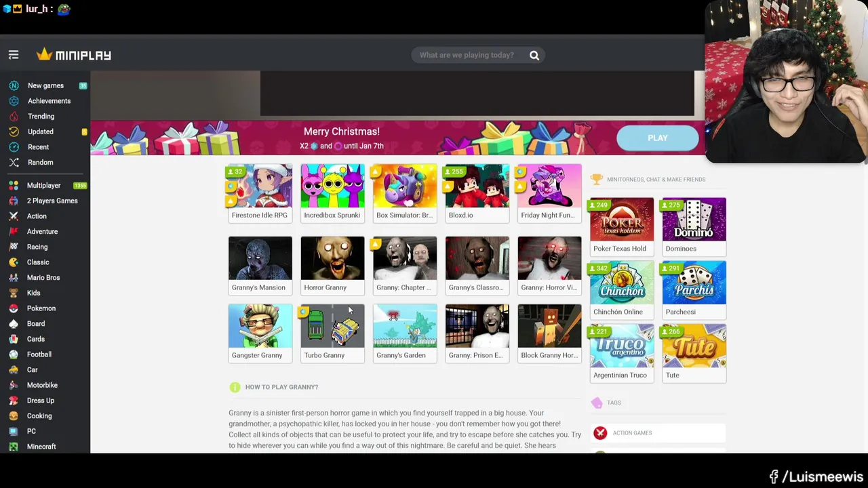Open Argentinian Truco thumbnail
868x488 pixels.
click(x=622, y=353)
